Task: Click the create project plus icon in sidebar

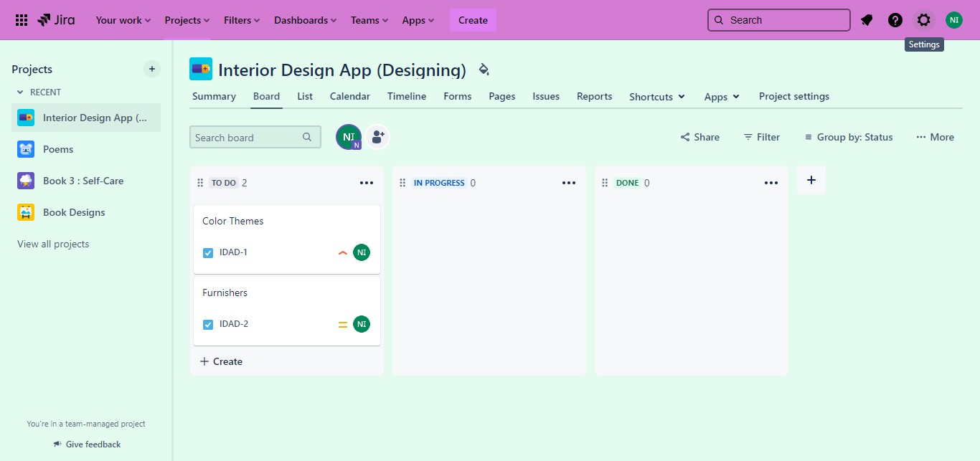Action: (x=152, y=70)
